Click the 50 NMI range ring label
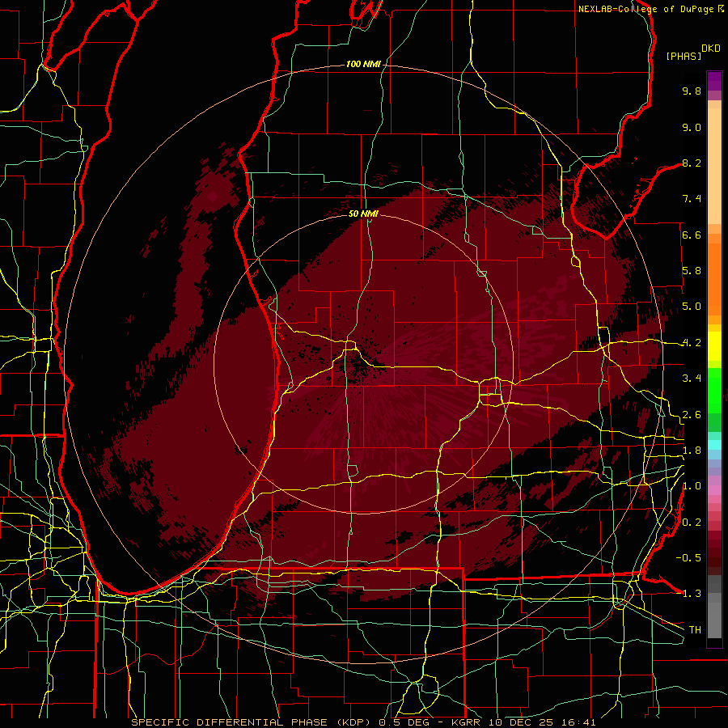 pos(363,214)
